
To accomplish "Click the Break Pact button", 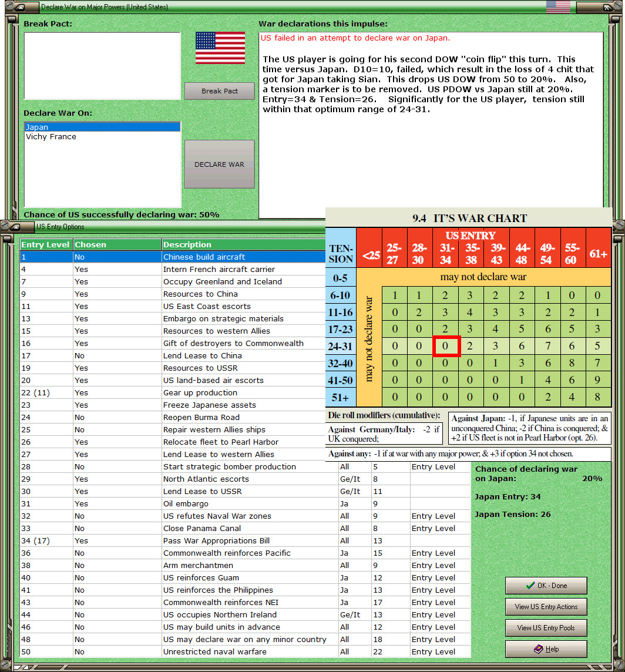I will tap(220, 91).
